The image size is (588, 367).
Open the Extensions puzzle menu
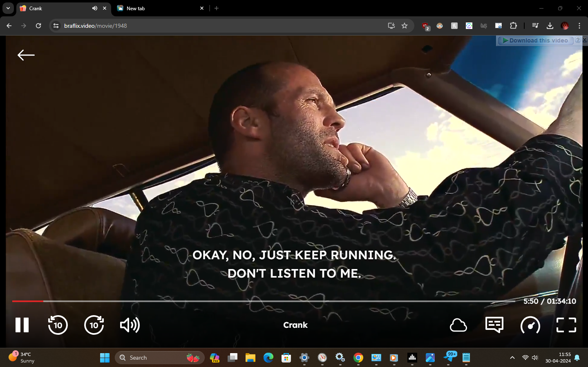(x=514, y=26)
